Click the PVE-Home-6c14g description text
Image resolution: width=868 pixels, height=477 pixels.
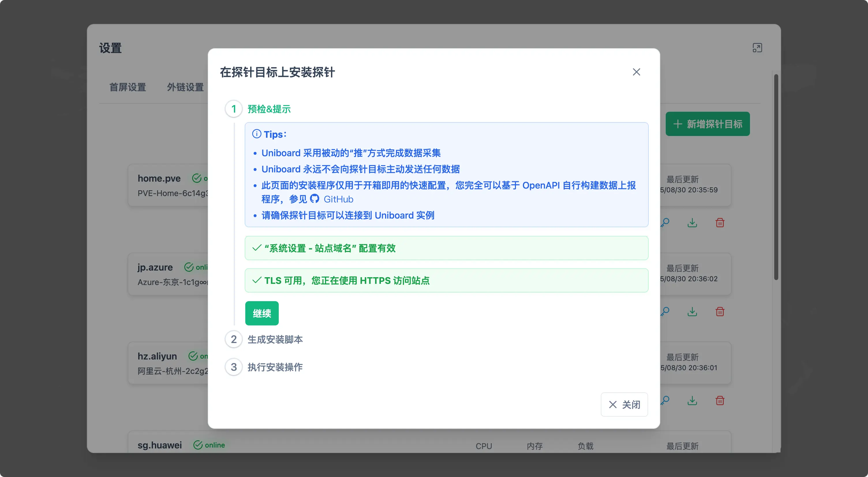pyautogui.click(x=173, y=193)
